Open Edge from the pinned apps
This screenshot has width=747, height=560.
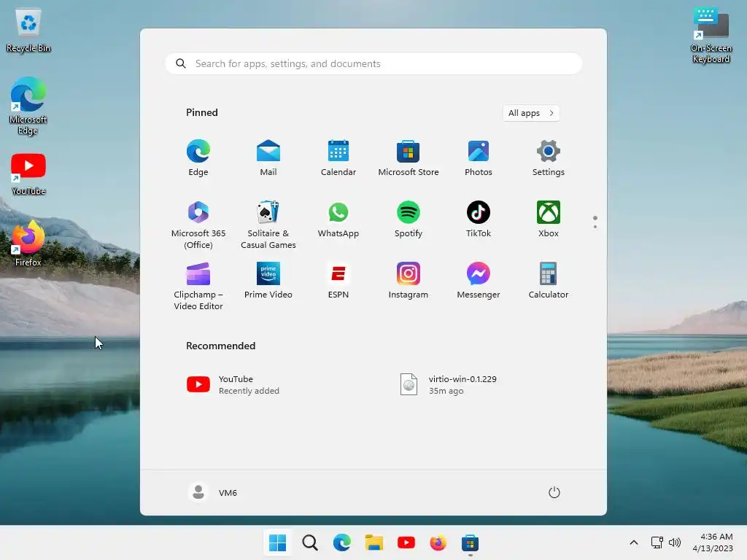pos(198,158)
